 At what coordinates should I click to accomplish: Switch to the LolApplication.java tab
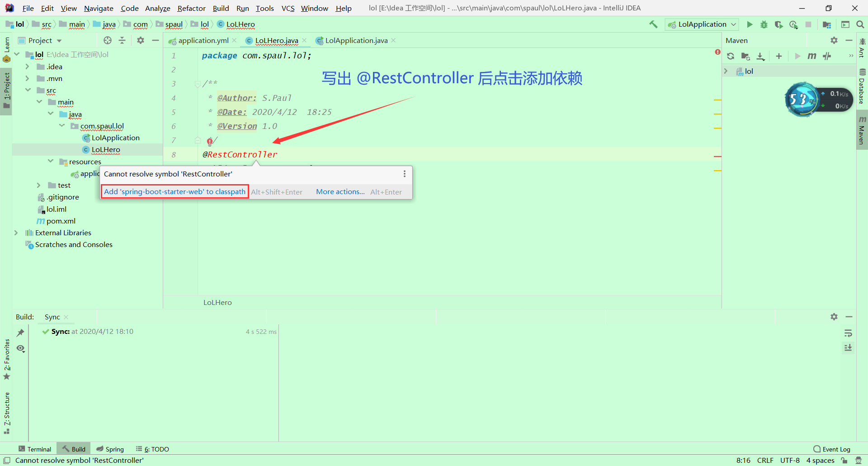tap(356, 40)
